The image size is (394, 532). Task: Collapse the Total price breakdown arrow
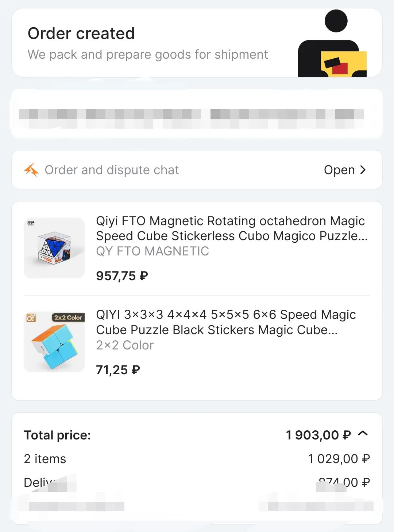363,433
